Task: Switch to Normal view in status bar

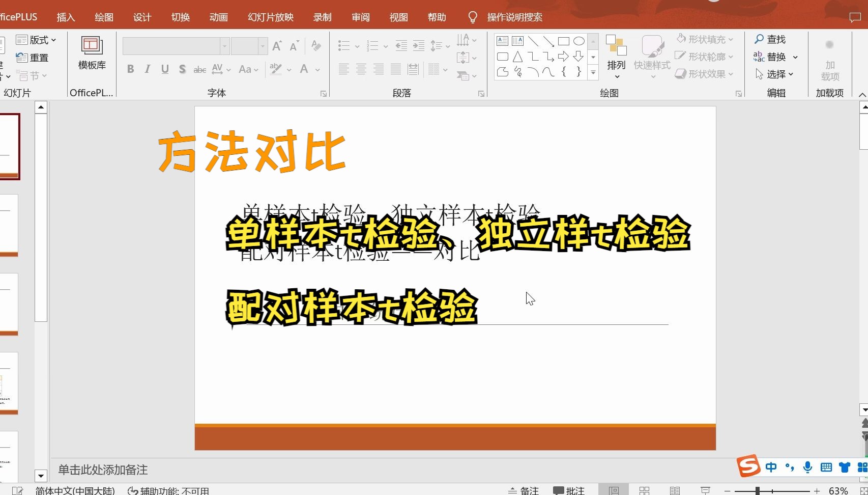Action: (x=614, y=490)
